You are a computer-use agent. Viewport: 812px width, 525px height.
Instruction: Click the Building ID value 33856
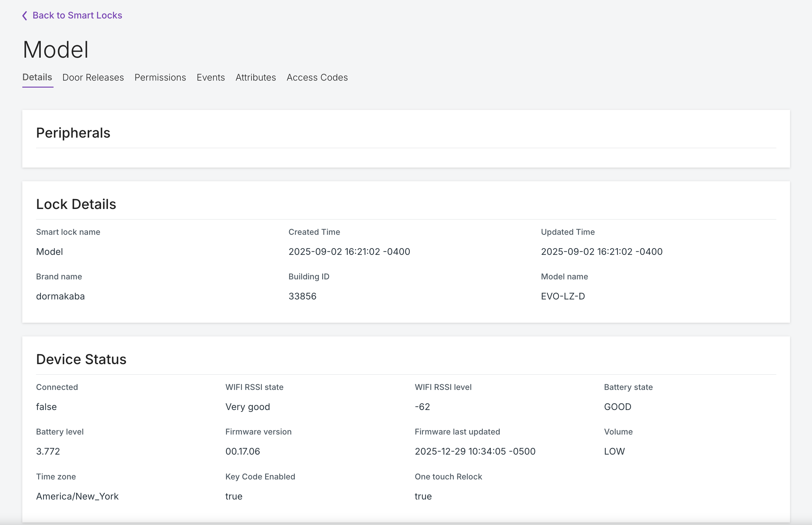pyautogui.click(x=302, y=296)
